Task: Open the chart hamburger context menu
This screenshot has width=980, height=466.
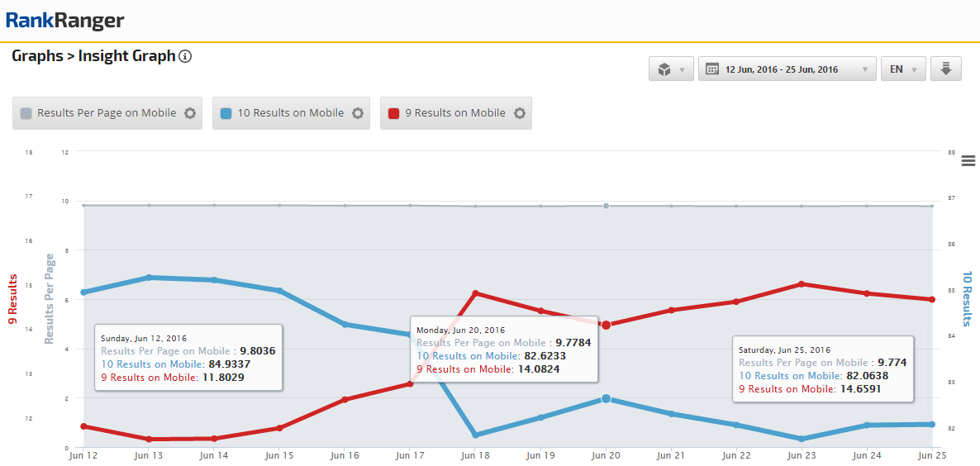Action: (x=968, y=160)
